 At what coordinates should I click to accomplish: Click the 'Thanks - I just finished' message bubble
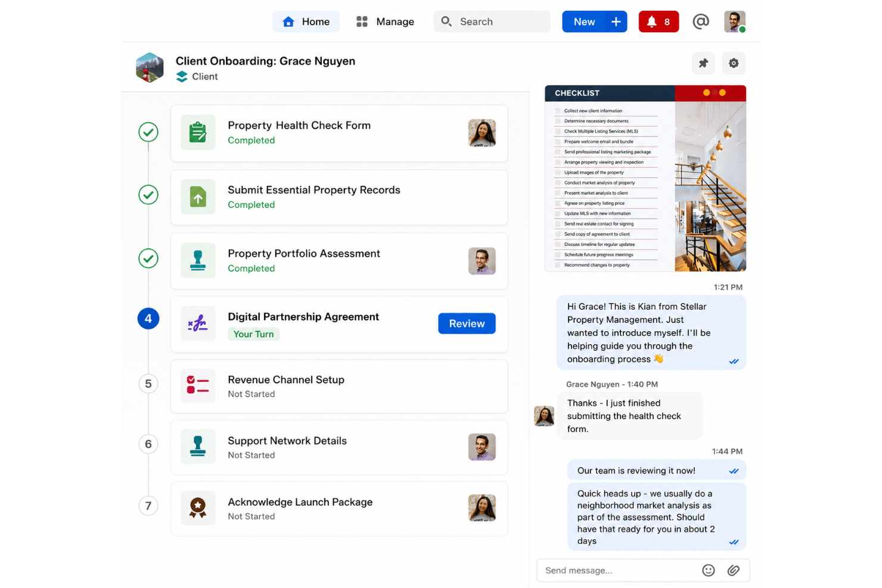630,416
